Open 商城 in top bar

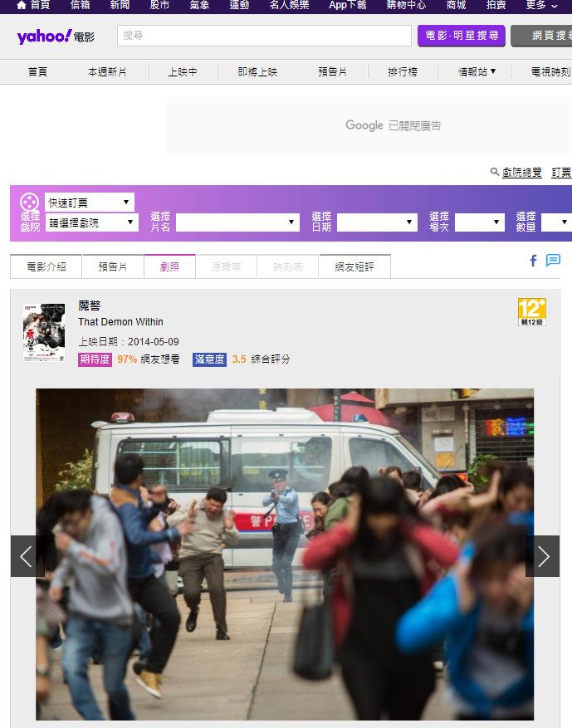456,5
